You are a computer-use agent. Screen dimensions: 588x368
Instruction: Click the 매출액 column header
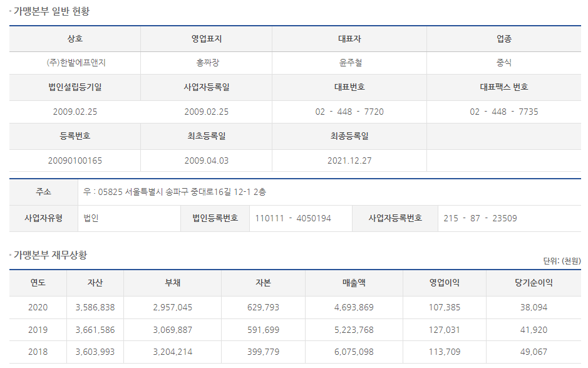tap(354, 283)
